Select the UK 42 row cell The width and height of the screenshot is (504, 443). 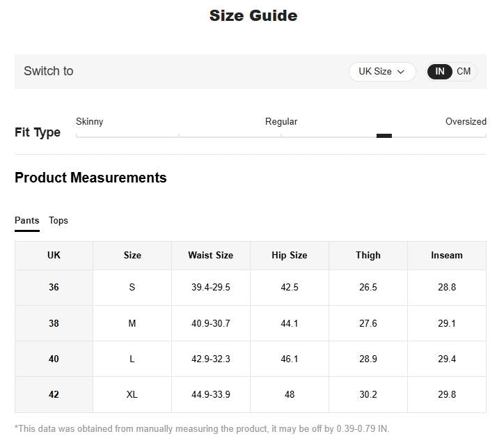tap(54, 395)
